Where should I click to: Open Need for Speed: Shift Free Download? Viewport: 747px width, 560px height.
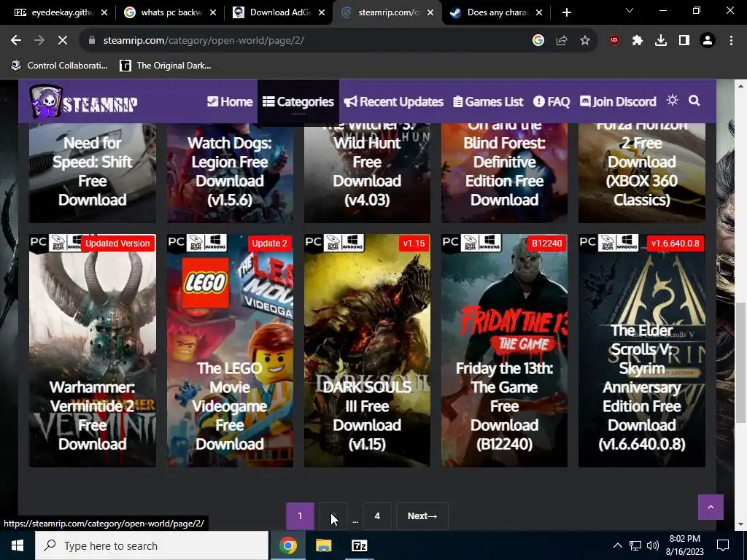93,172
